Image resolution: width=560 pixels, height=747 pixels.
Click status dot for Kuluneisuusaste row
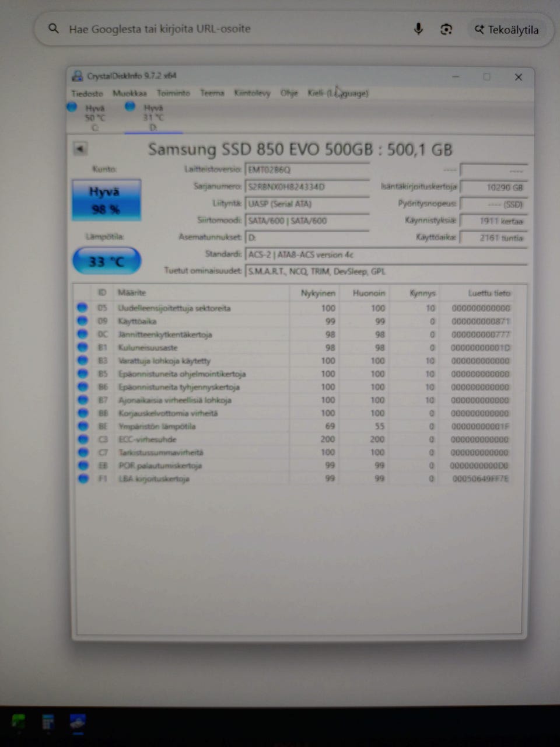click(82, 347)
